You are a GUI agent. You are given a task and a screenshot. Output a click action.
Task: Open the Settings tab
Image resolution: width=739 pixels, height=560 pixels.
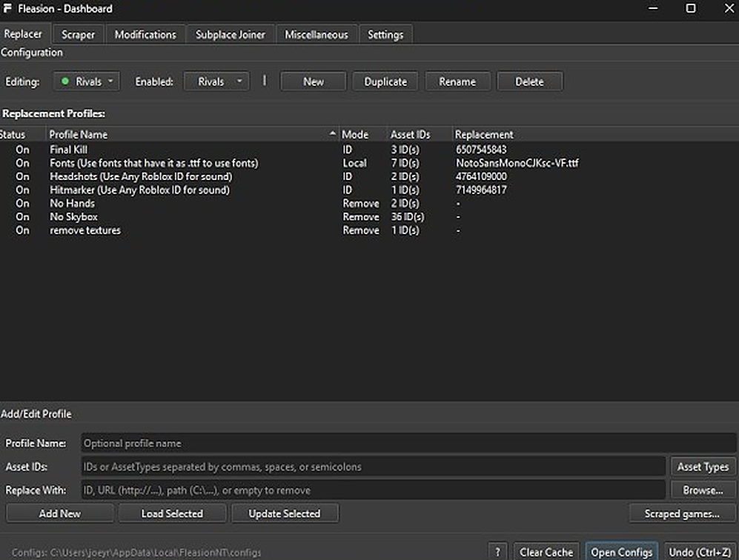point(385,34)
